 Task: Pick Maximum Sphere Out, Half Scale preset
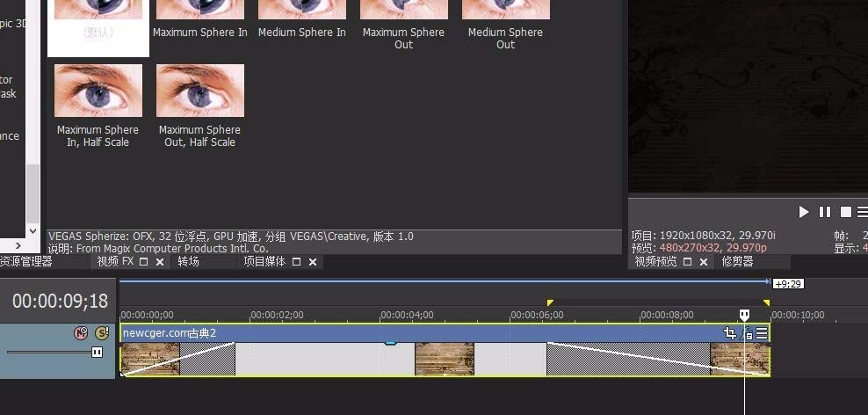pyautogui.click(x=199, y=106)
